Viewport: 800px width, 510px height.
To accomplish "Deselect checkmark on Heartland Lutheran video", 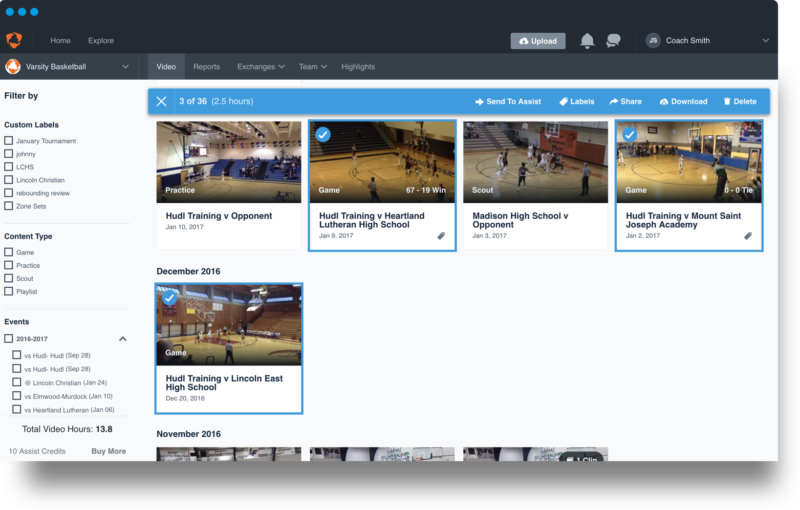I will tap(323, 135).
